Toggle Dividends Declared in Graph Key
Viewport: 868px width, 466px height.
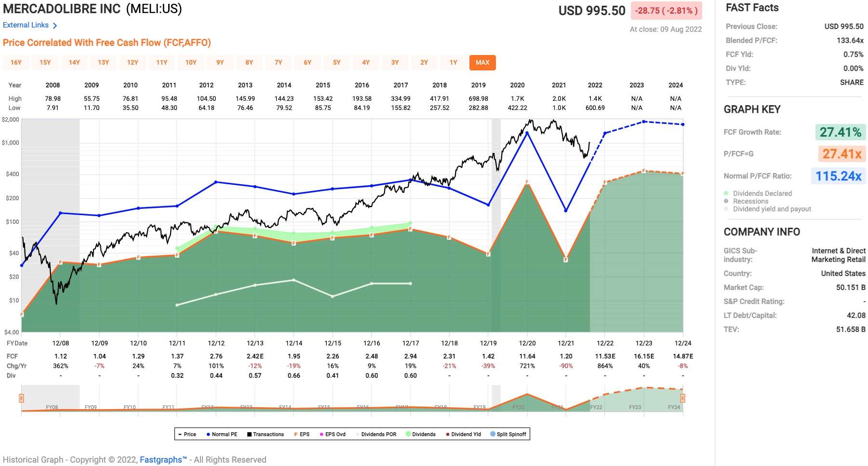click(726, 193)
